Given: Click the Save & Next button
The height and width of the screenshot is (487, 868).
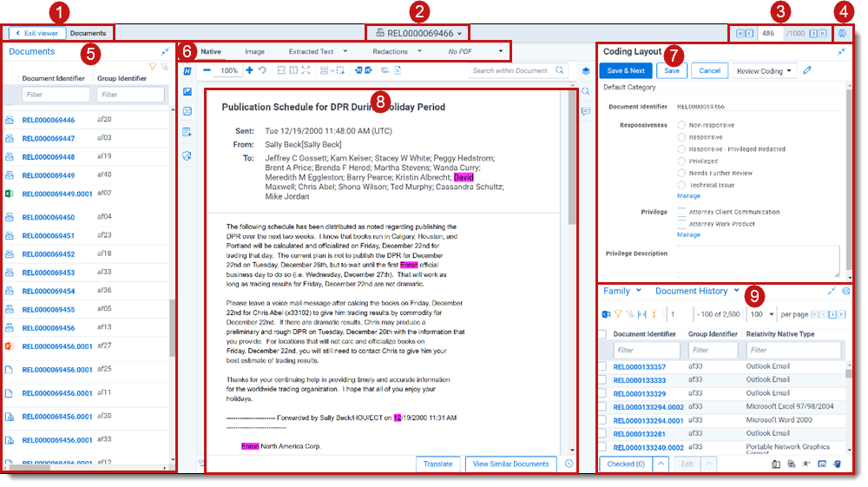Looking at the screenshot, I should [x=626, y=70].
